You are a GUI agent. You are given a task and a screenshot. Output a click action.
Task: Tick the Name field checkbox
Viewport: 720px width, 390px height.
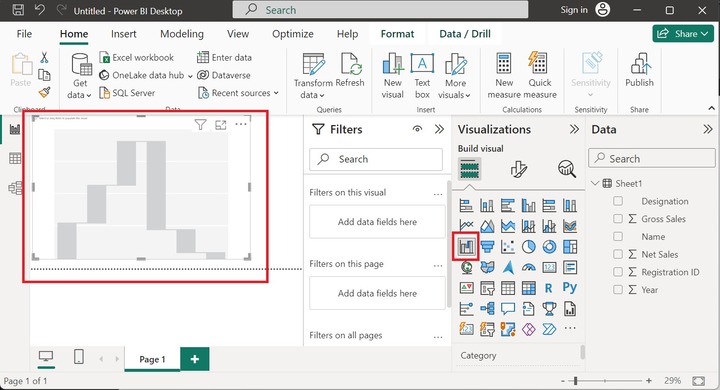[618, 237]
